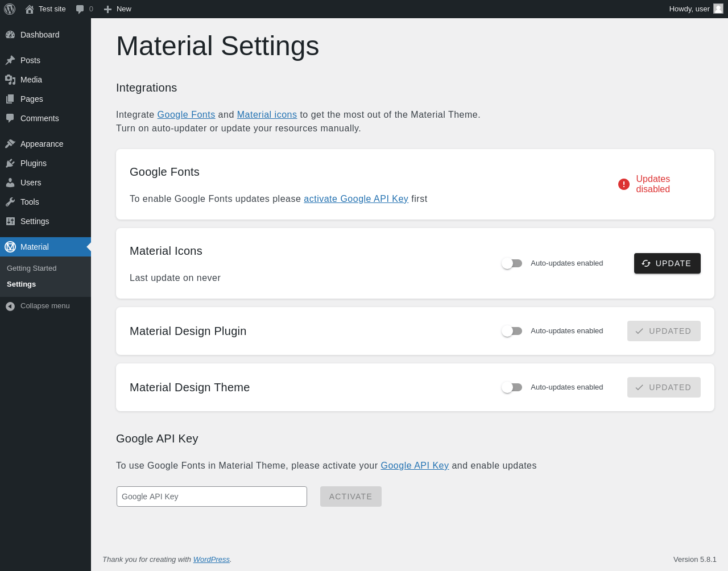Select the Material menu label
Image resolution: width=728 pixels, height=571 pixels.
(x=35, y=247)
